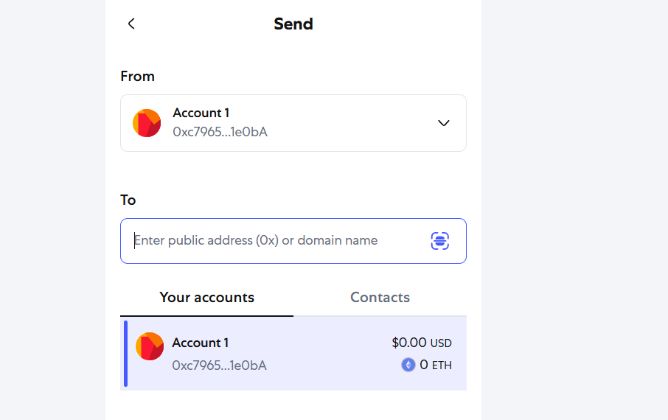Viewport: 668px width, 420px height.
Task: Click the Ethereum icon beside 0 ETH
Action: 408,365
